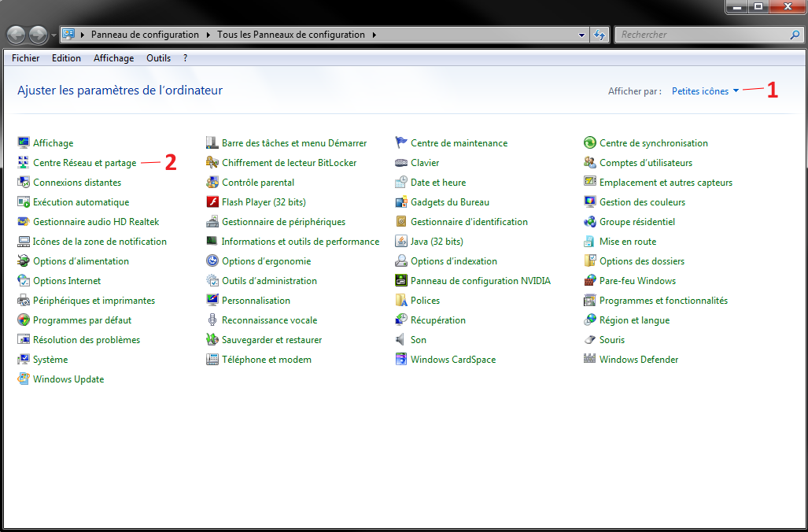Click the Contrôle parental link
Viewport: 808px width, 532px height.
pos(258,183)
